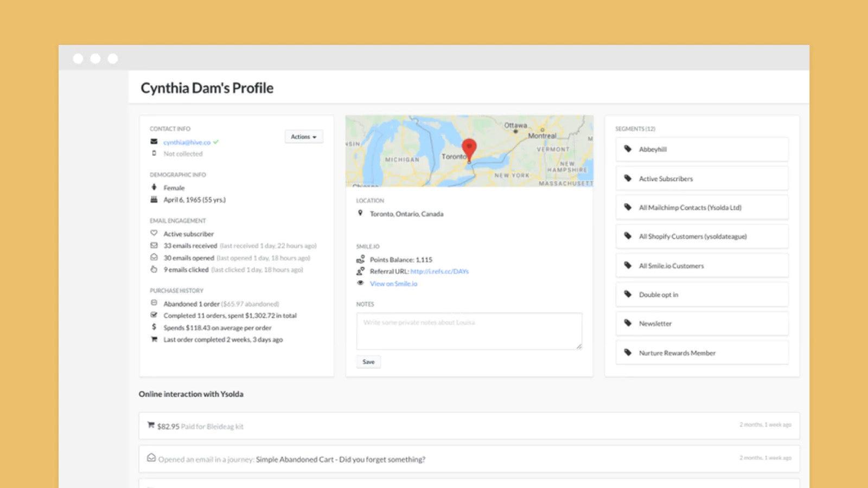This screenshot has width=868, height=488.
Task: Open the Actions dropdown
Action: click(303, 137)
